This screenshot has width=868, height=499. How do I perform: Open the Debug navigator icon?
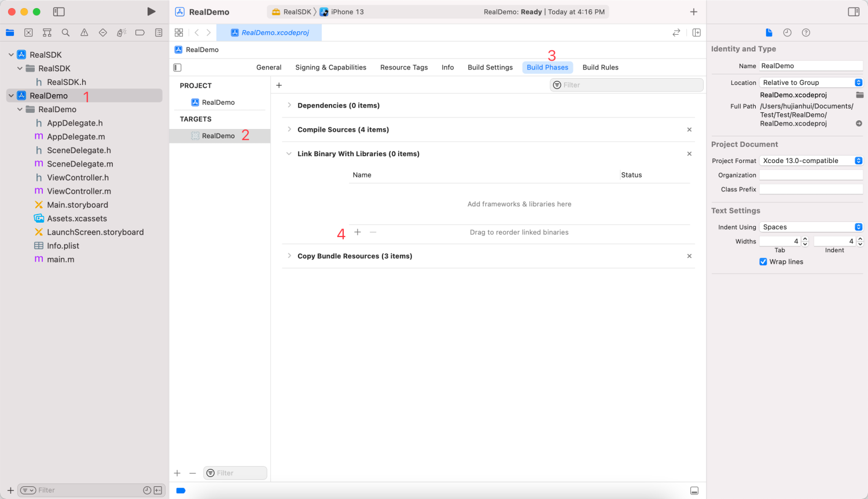coord(121,33)
